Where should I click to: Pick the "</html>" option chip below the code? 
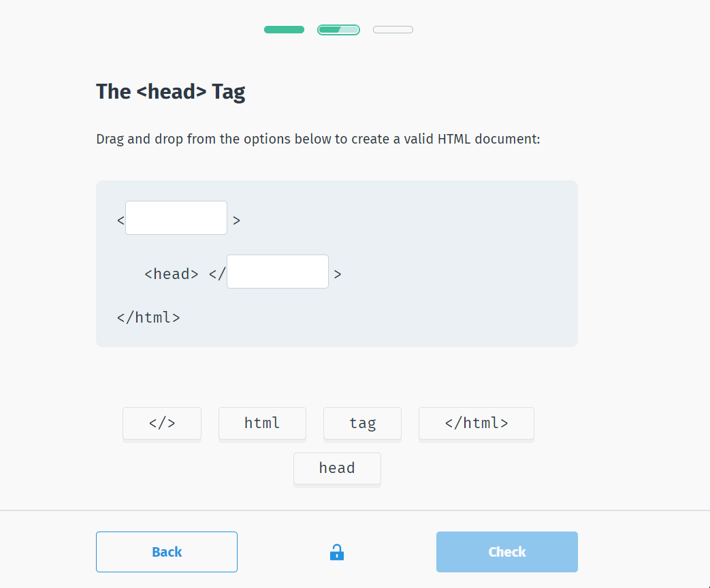point(477,423)
